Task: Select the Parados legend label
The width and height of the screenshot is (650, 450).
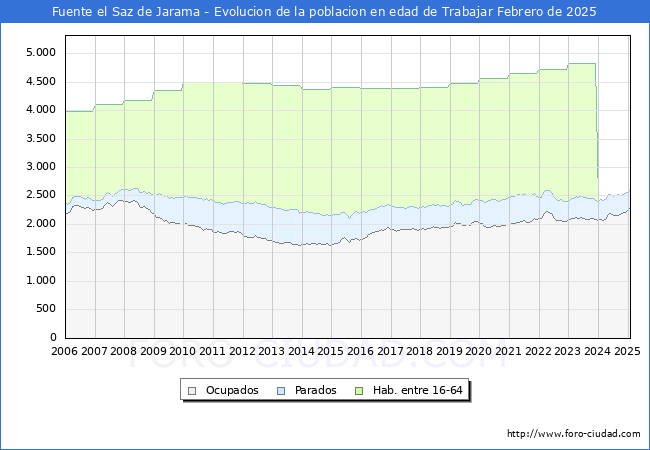Action: (315, 390)
